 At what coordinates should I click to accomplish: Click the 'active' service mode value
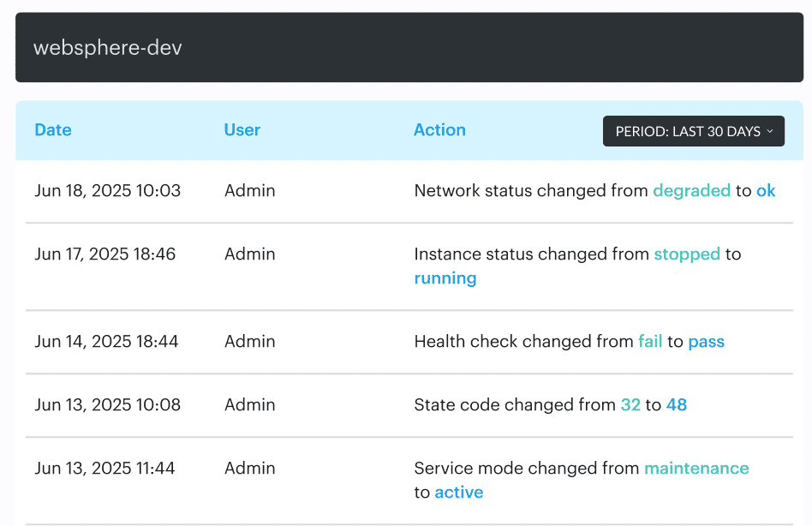click(459, 493)
